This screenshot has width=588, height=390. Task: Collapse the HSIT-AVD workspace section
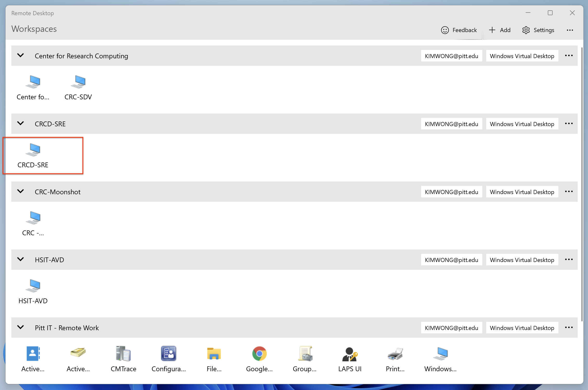tap(21, 259)
